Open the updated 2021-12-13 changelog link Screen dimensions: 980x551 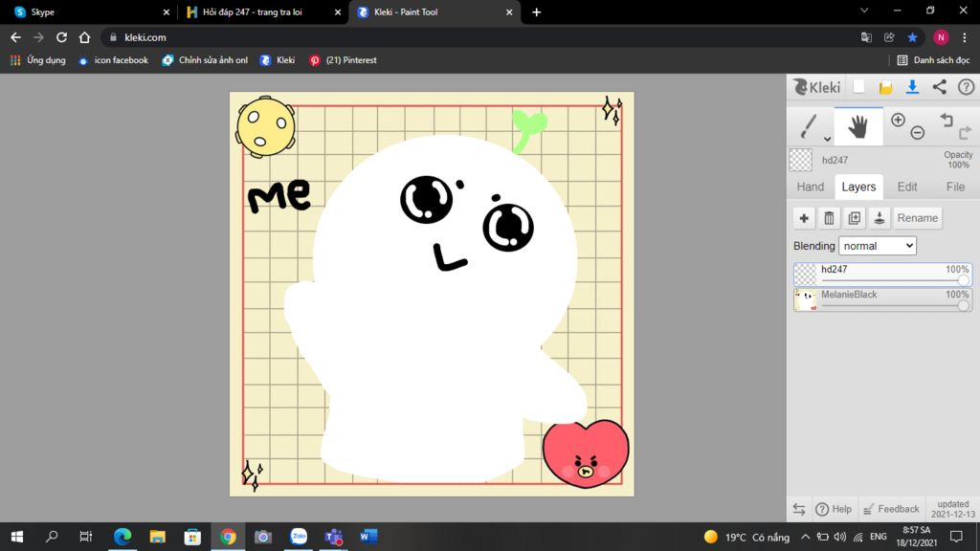click(952, 509)
